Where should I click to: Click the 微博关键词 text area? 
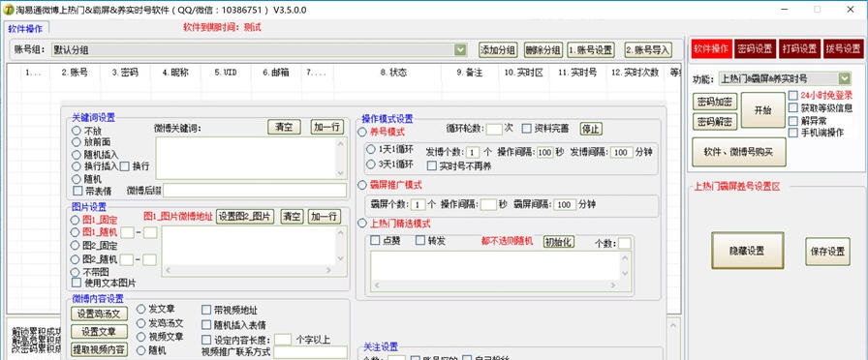(251, 158)
